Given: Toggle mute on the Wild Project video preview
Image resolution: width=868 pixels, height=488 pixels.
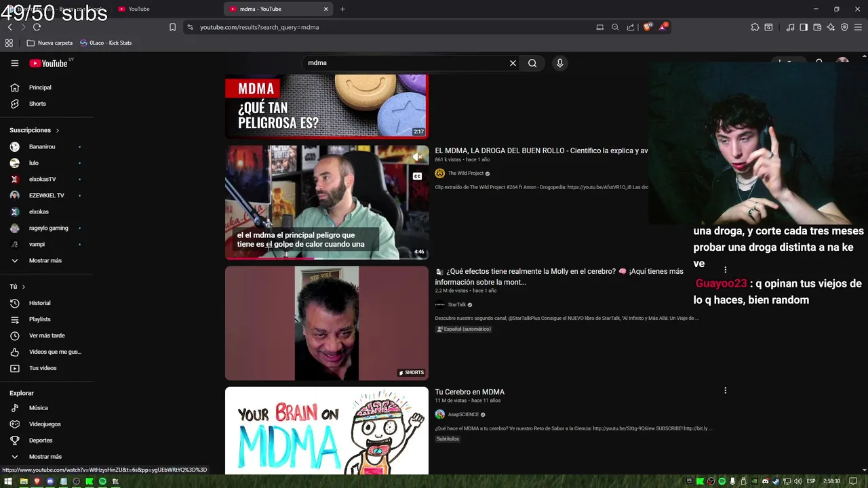Looking at the screenshot, I should click(x=418, y=157).
